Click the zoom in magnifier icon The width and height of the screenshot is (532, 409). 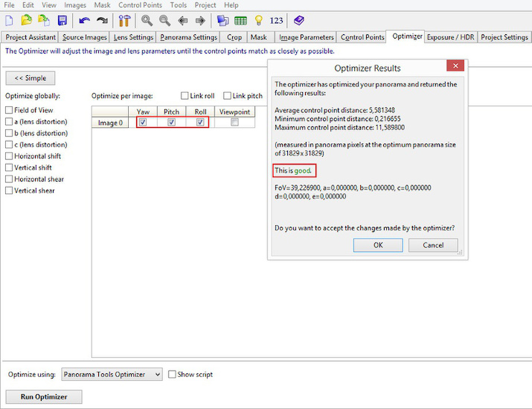[x=147, y=20]
